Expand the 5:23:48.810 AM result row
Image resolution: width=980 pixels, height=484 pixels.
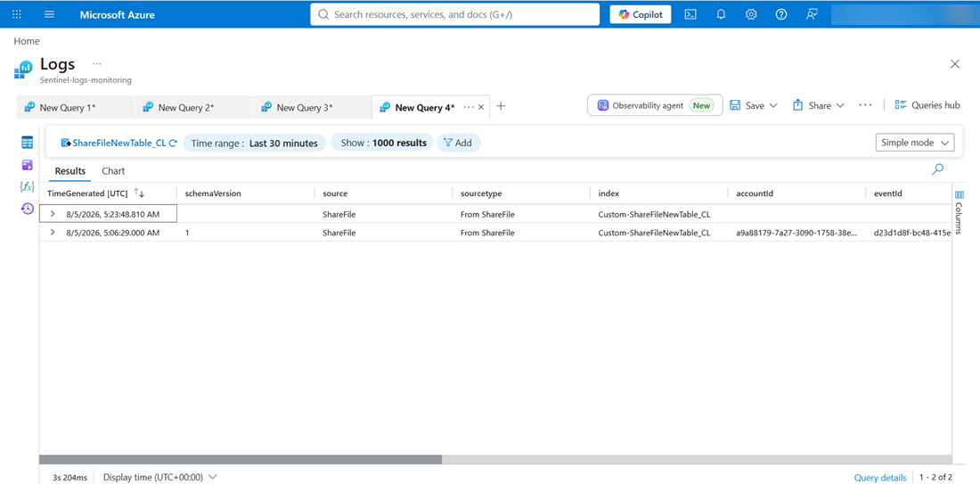[53, 215]
